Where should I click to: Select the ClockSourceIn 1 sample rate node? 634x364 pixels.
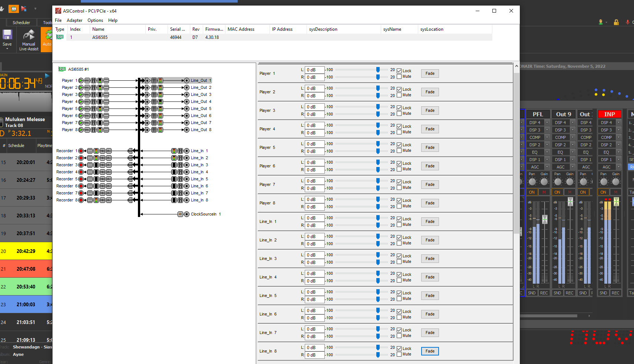[180, 214]
